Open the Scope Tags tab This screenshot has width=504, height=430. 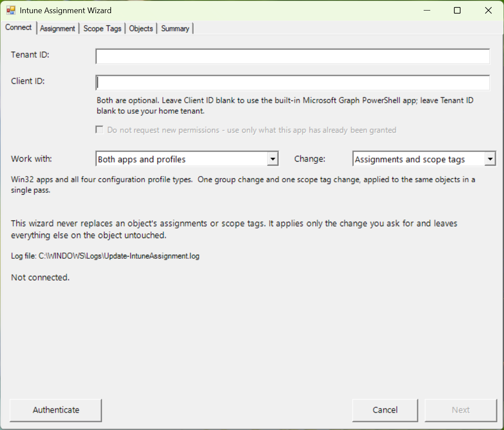102,28
